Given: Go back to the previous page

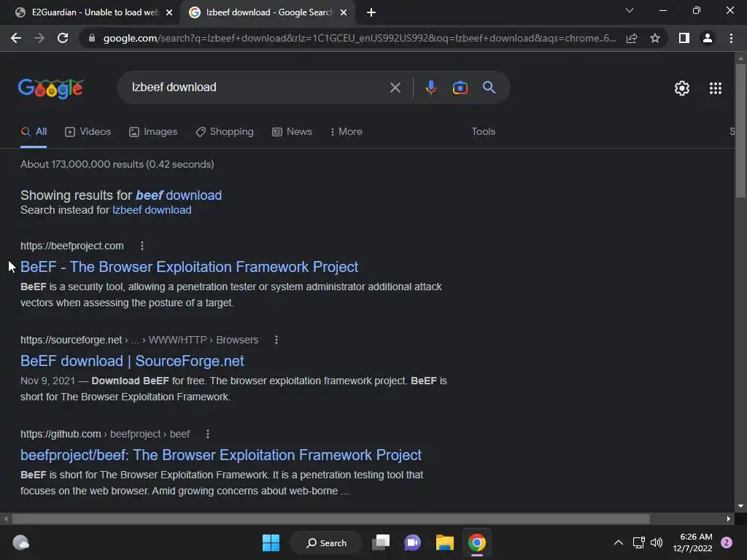Looking at the screenshot, I should (x=16, y=38).
